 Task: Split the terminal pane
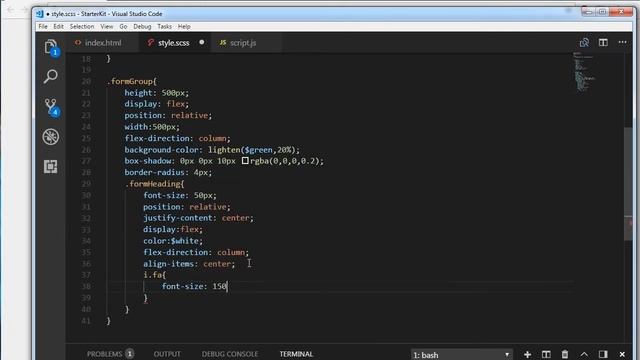(x=546, y=354)
